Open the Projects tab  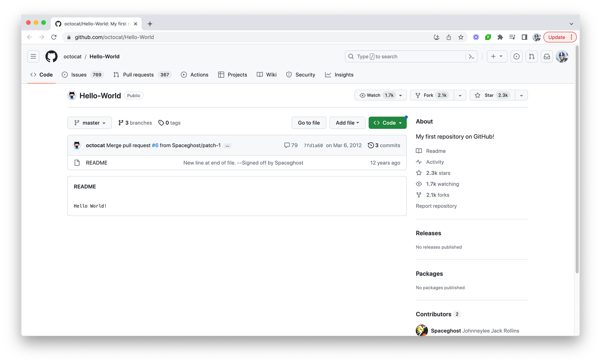[233, 75]
